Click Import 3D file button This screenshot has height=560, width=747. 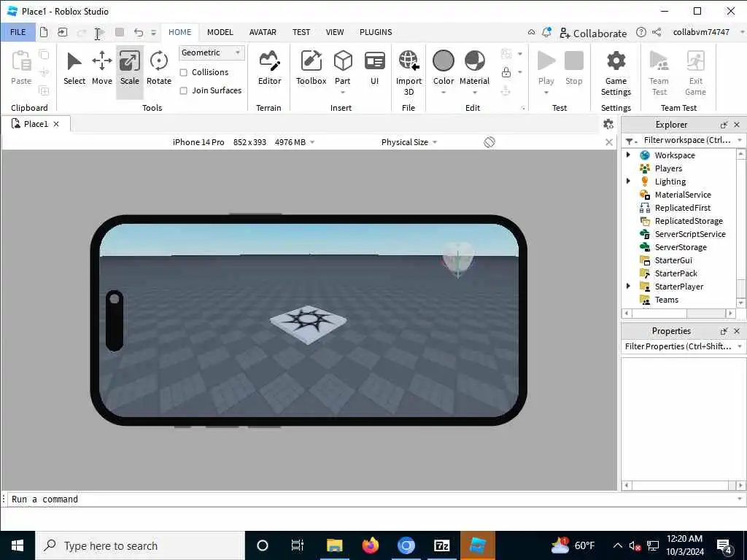click(409, 74)
